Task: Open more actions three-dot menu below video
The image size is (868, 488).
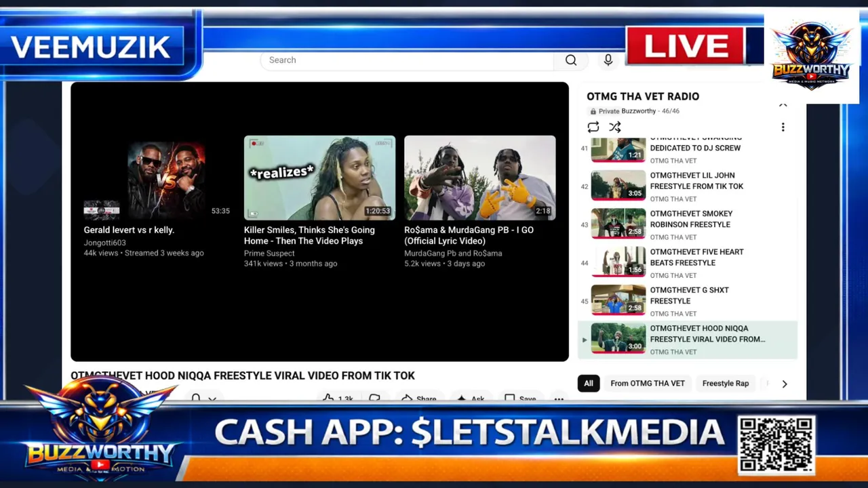Action: 559,399
